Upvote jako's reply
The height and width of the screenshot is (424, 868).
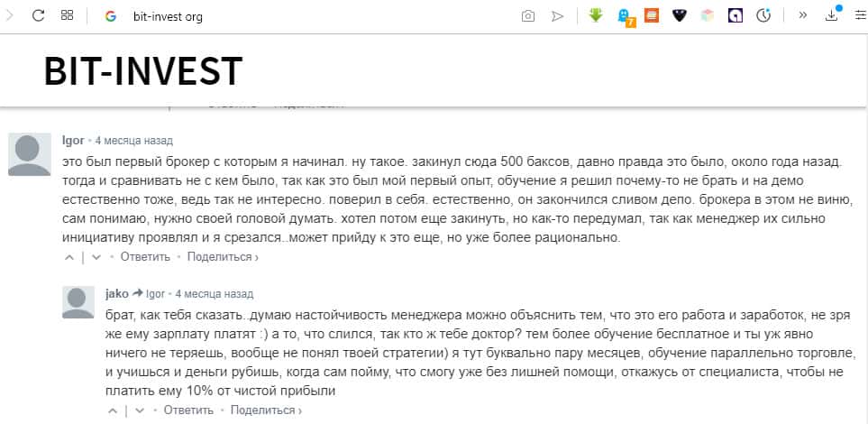(113, 411)
